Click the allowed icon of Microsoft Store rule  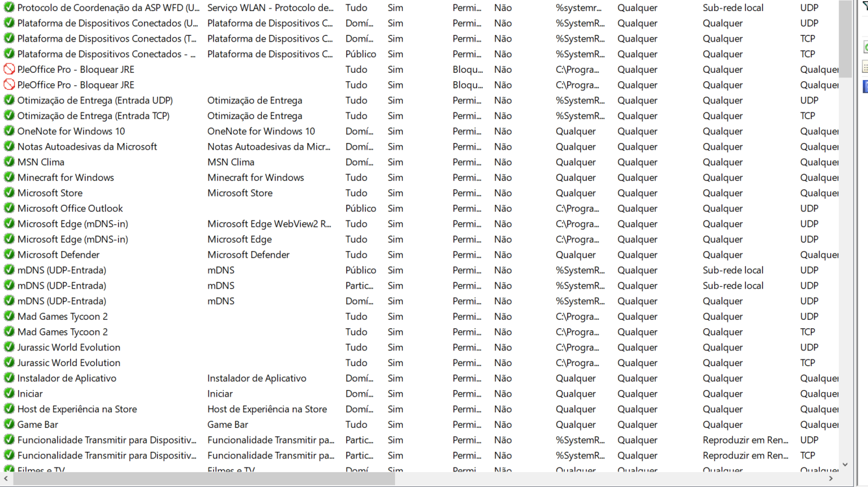[9, 193]
